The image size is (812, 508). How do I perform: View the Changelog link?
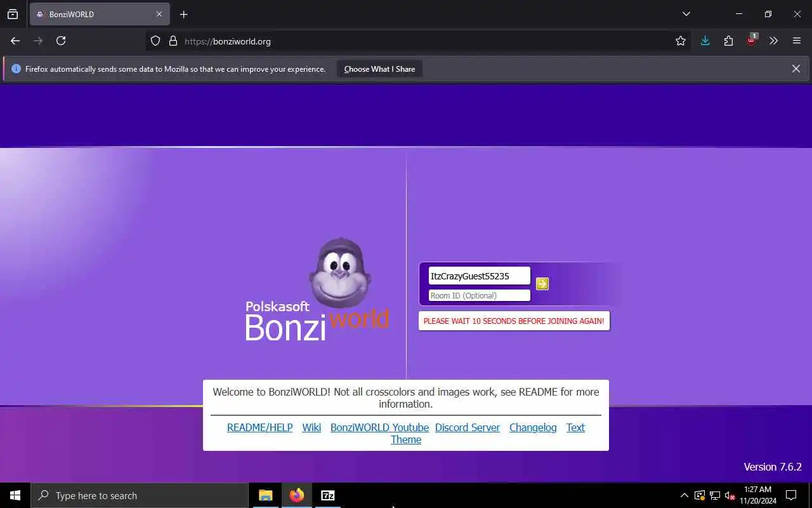[533, 427]
